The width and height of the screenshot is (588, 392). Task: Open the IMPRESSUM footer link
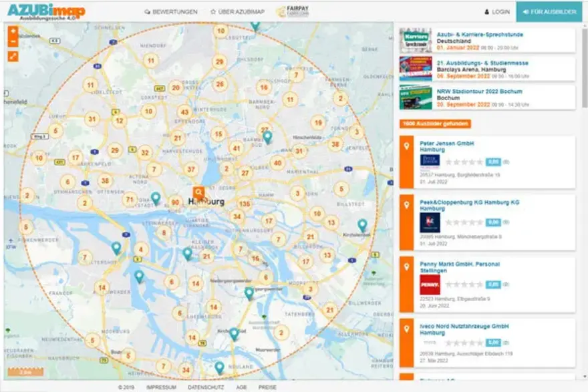pyautogui.click(x=161, y=387)
